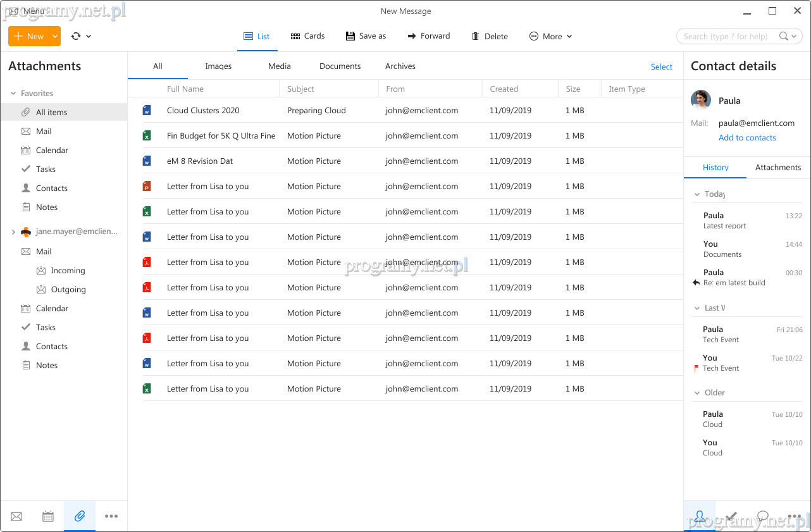
Task: Select the contact person icon in right sidebar
Action: coord(700,516)
